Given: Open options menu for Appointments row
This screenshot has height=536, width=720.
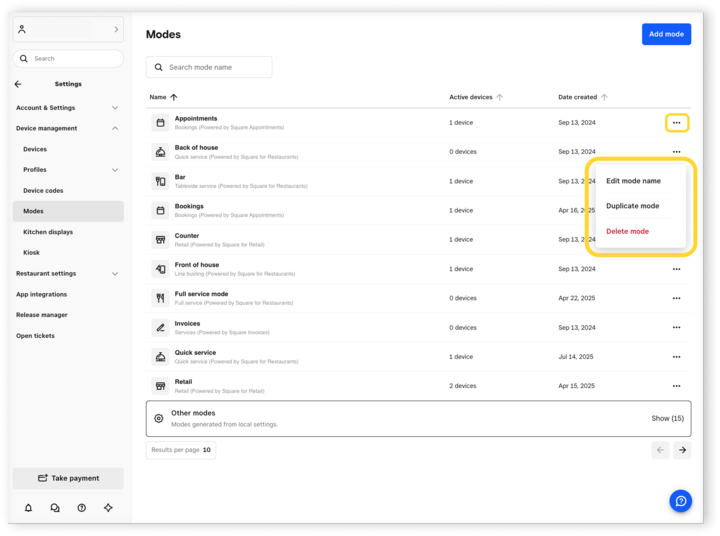Looking at the screenshot, I should click(x=676, y=123).
